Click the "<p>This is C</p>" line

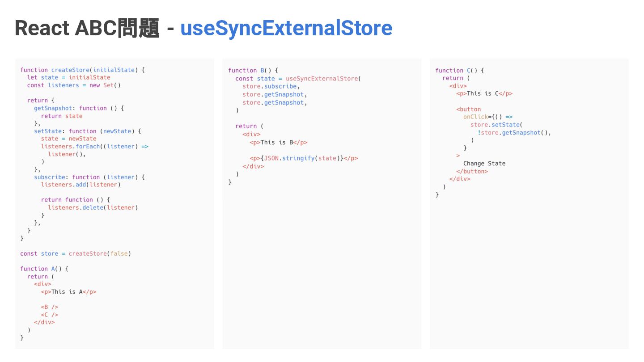[484, 93]
